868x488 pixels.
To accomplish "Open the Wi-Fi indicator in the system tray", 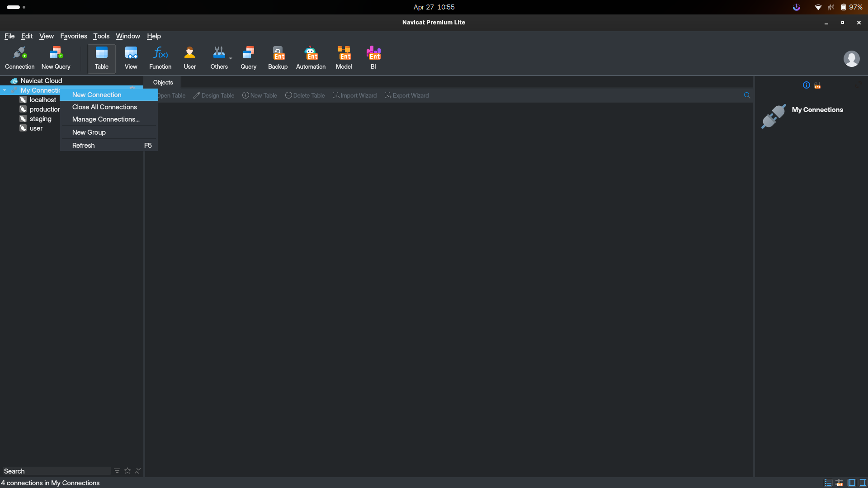I will click(818, 7).
